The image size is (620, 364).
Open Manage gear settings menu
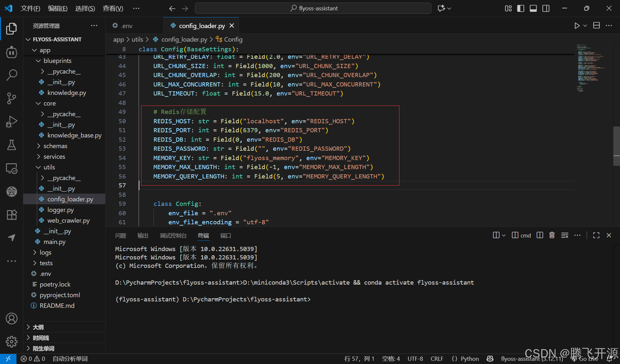(x=12, y=341)
